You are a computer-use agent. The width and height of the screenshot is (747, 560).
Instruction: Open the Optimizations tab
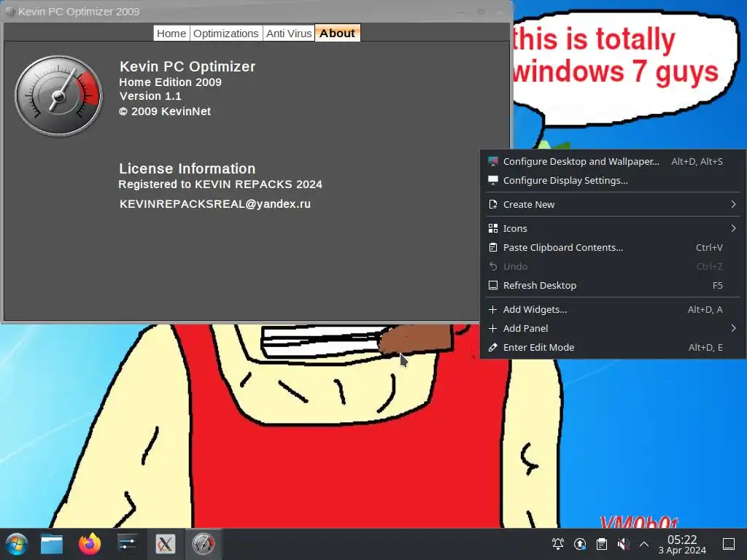226,34
